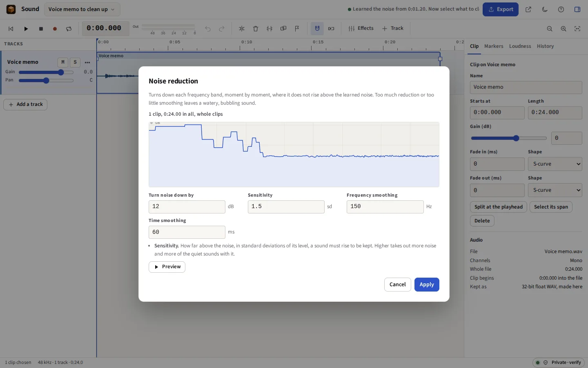Solo the Voice memo track
The image size is (588, 368).
(75, 62)
